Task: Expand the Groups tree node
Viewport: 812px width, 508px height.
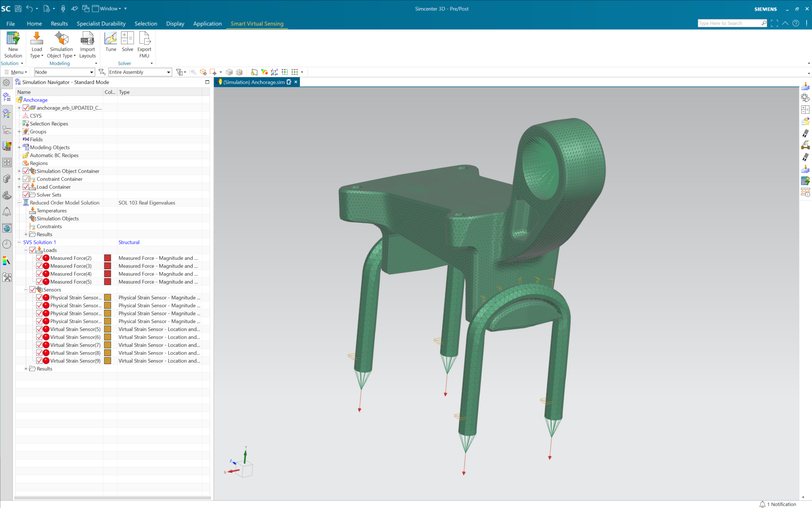Action: [19, 131]
